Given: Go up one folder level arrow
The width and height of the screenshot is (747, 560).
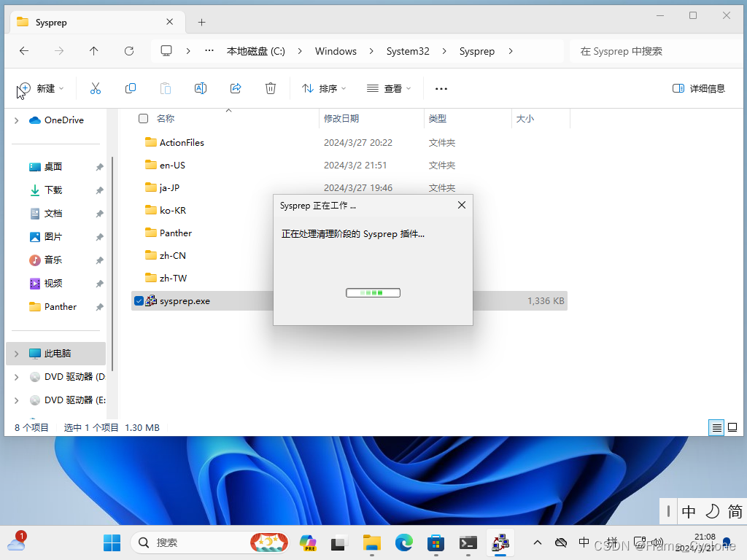Looking at the screenshot, I should (94, 51).
